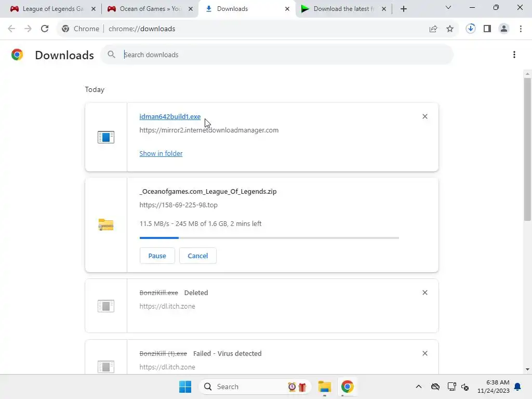Screen dimensions: 532x399
Task: Select the Downloads tab
Action: coord(247,9)
